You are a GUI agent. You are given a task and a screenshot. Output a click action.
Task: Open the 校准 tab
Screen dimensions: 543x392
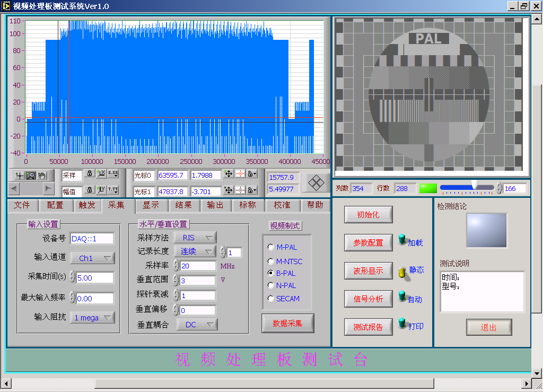(282, 205)
